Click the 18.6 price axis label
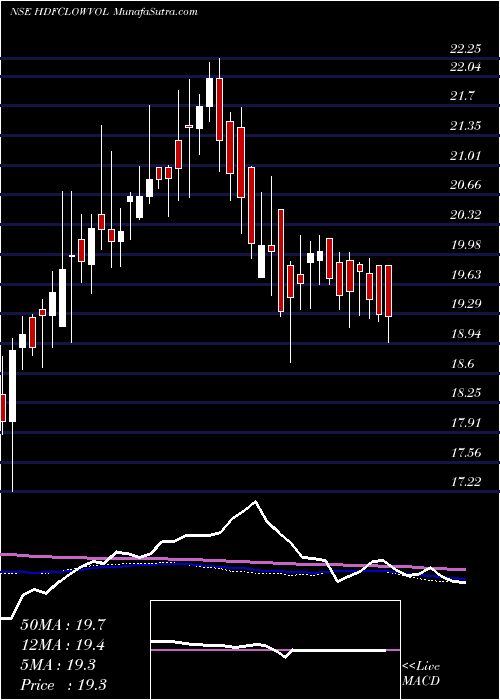Image resolution: width=500 pixels, height=700 pixels. (x=462, y=364)
